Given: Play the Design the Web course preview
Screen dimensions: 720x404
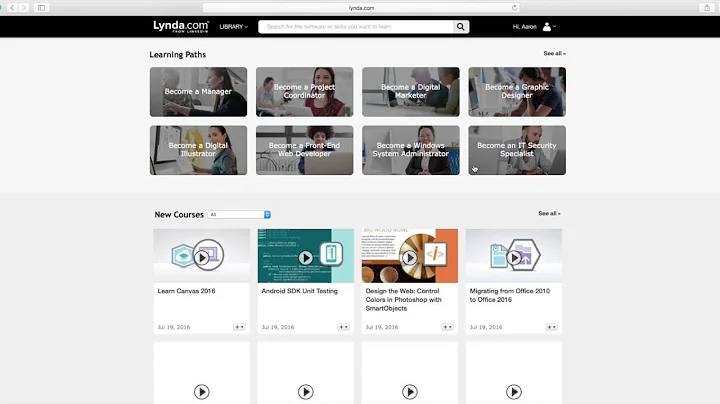Looking at the screenshot, I should 410,258.
